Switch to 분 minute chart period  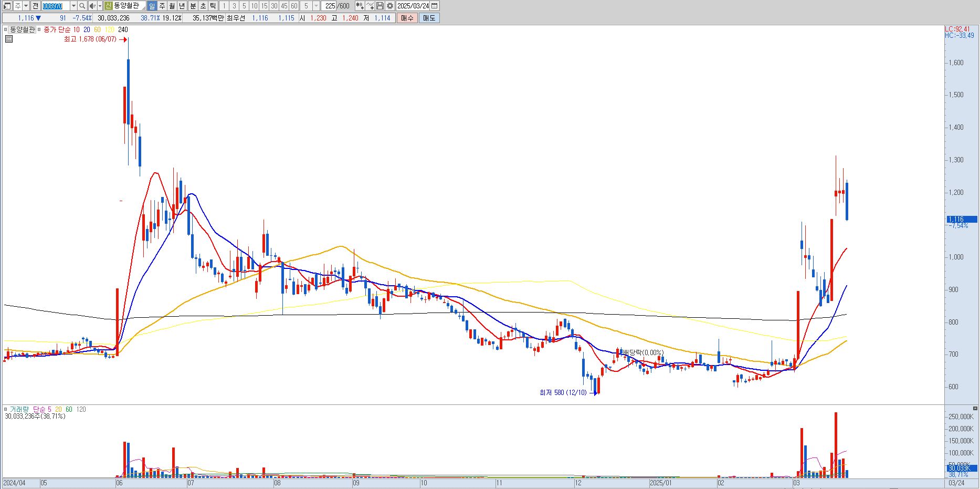click(x=193, y=6)
